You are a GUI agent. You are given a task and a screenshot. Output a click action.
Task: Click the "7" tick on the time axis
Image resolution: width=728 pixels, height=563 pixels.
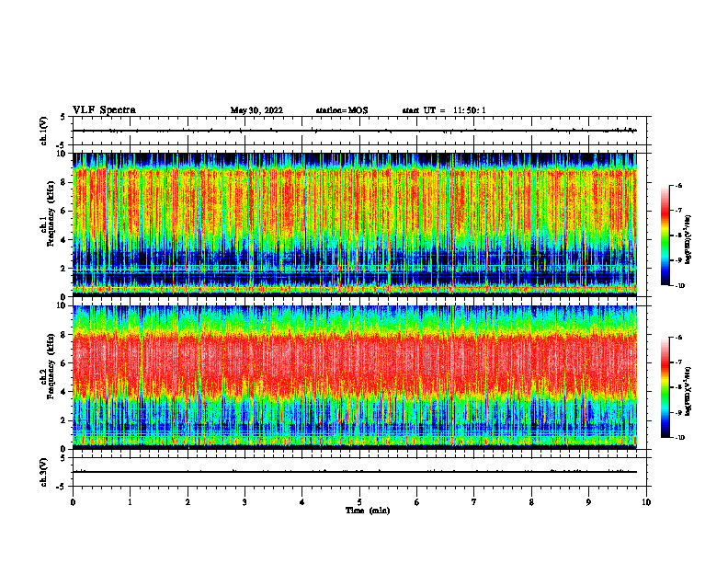pos(474,502)
